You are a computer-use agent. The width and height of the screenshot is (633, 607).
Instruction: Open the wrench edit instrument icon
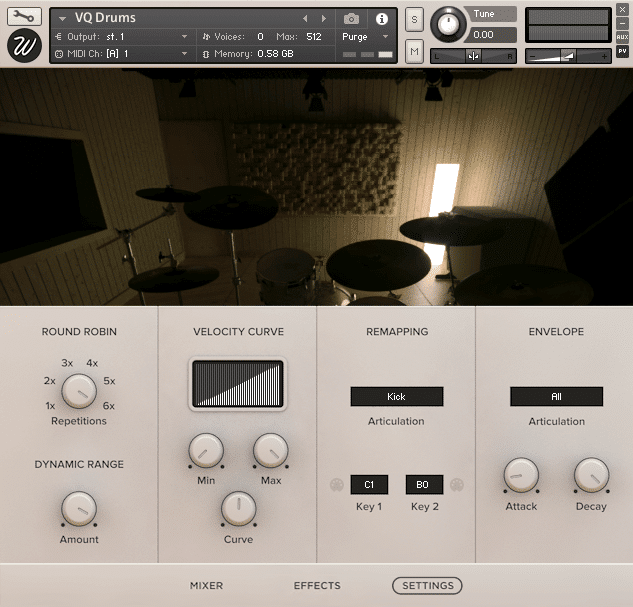(x=24, y=17)
